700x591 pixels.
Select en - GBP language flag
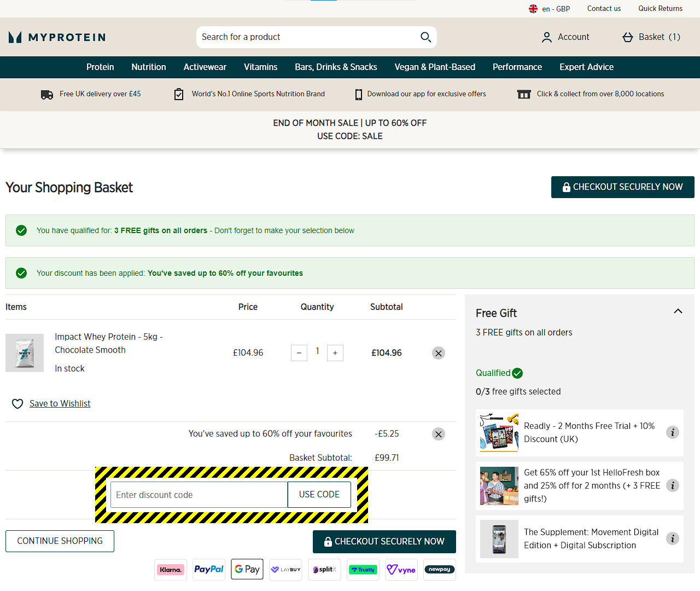tap(533, 9)
